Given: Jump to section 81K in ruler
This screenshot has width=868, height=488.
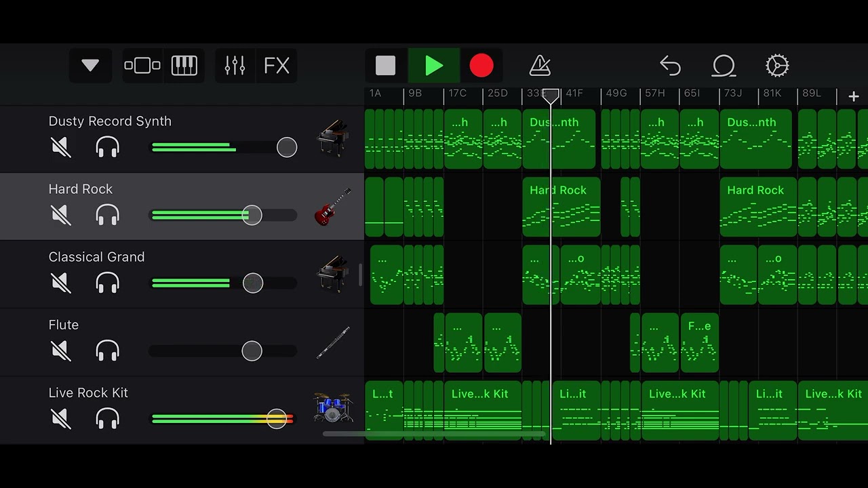Looking at the screenshot, I should tap(772, 94).
